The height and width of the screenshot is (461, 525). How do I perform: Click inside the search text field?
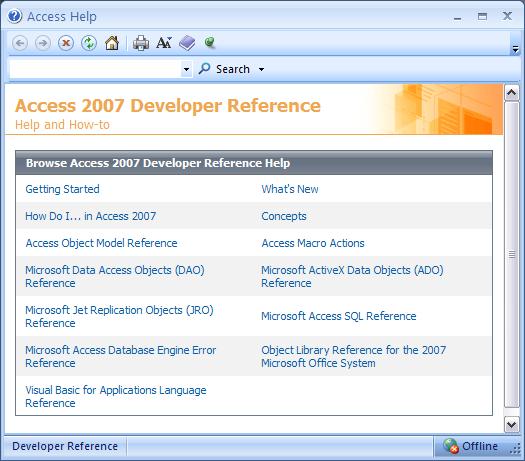pyautogui.click(x=95, y=69)
